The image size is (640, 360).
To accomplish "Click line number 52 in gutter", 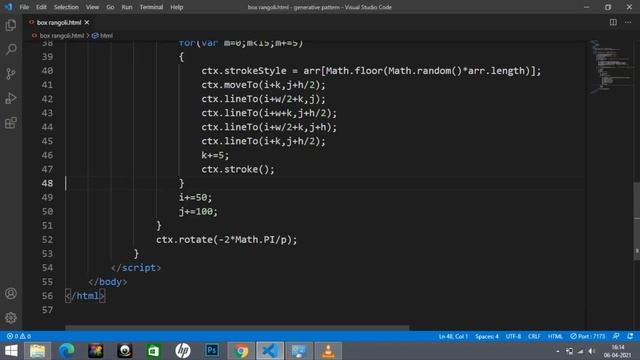I will click(47, 240).
